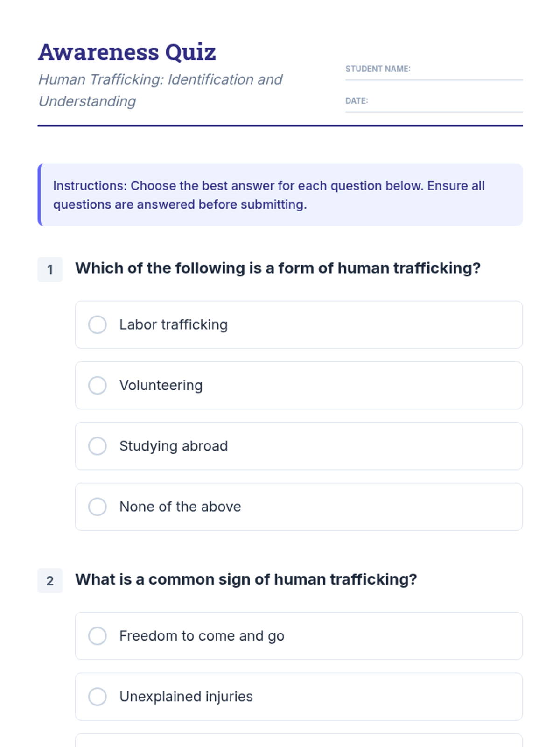Click the question number 1 badge
Image resolution: width=560 pixels, height=747 pixels.
(50, 269)
